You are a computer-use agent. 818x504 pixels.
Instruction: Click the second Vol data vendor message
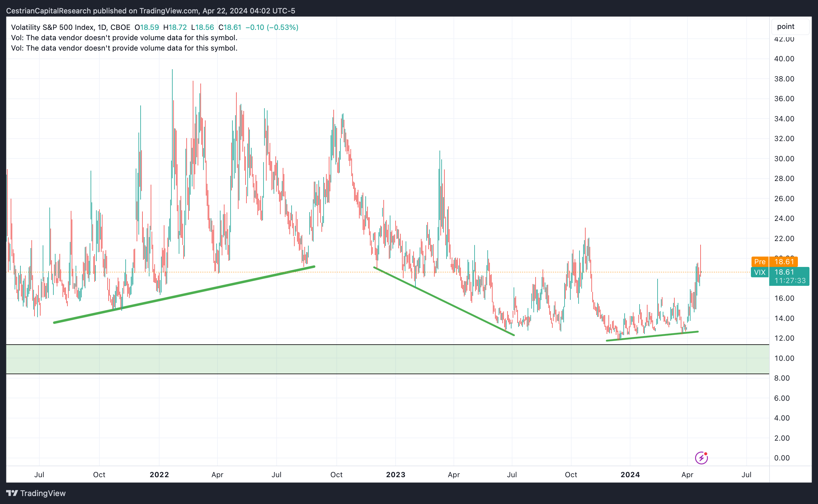(x=124, y=48)
